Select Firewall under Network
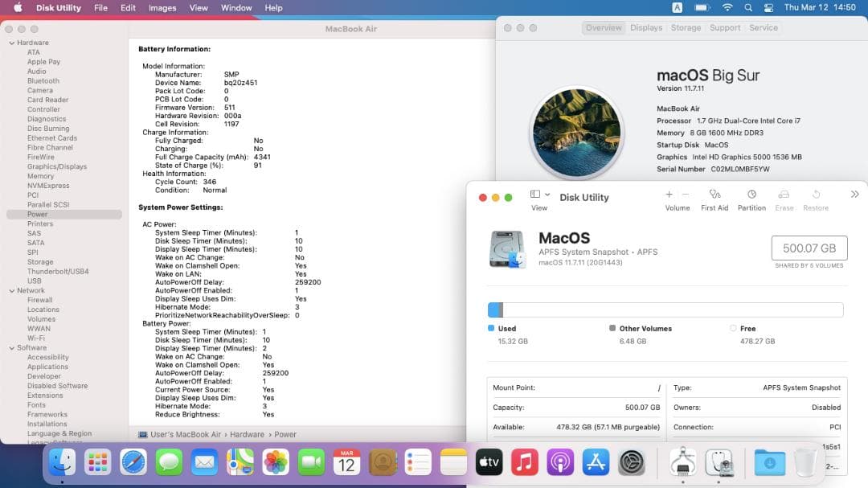Screen dimensions: 868x488 (40, 300)
